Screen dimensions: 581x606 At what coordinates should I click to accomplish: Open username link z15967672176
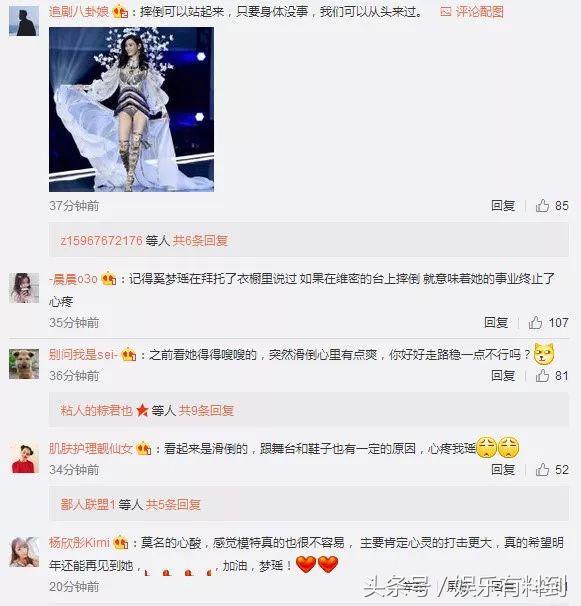[102, 240]
